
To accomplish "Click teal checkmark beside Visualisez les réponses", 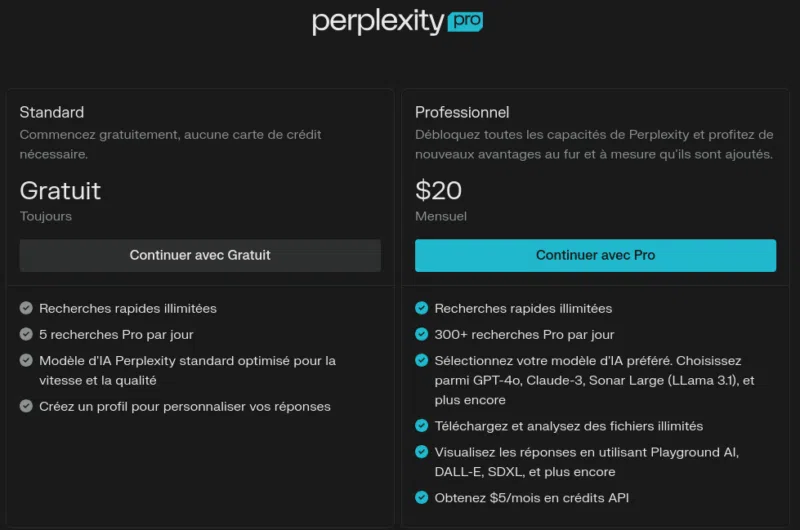I will click(422, 452).
